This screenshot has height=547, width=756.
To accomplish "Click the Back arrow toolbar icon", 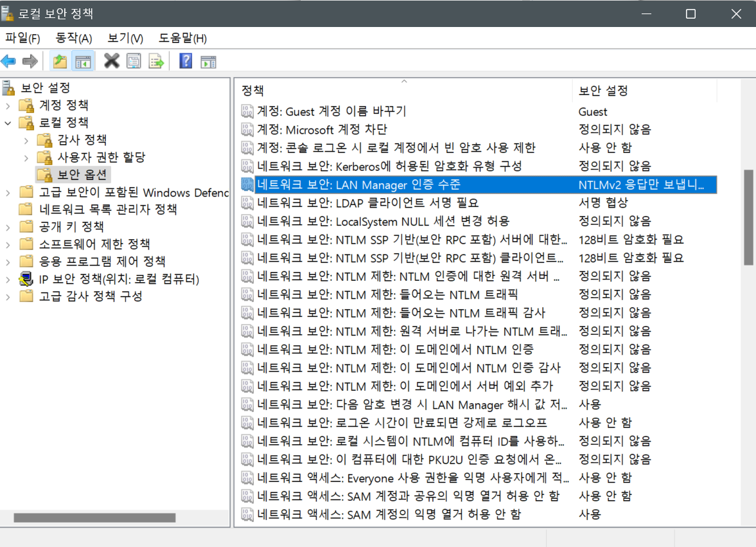I will coord(9,61).
